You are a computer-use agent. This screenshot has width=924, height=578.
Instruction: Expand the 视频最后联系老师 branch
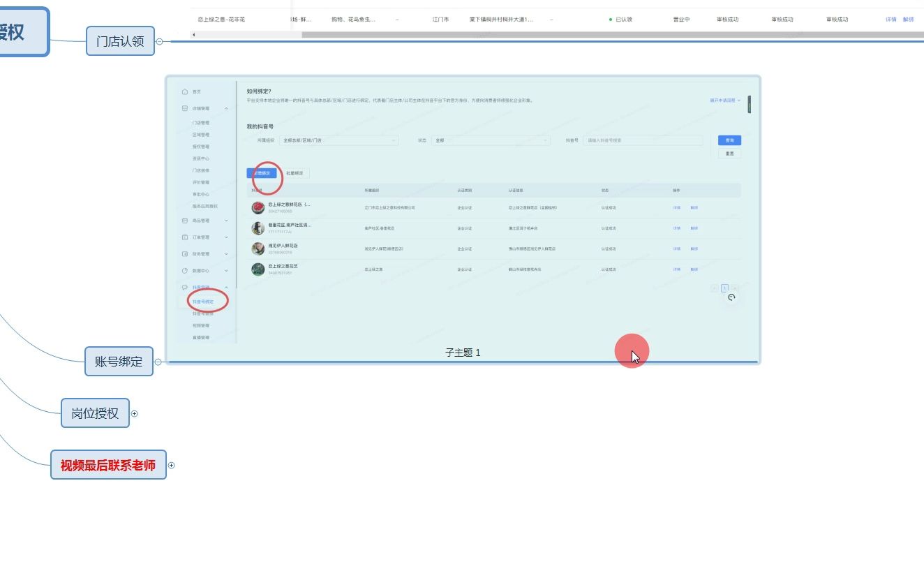[x=171, y=465]
